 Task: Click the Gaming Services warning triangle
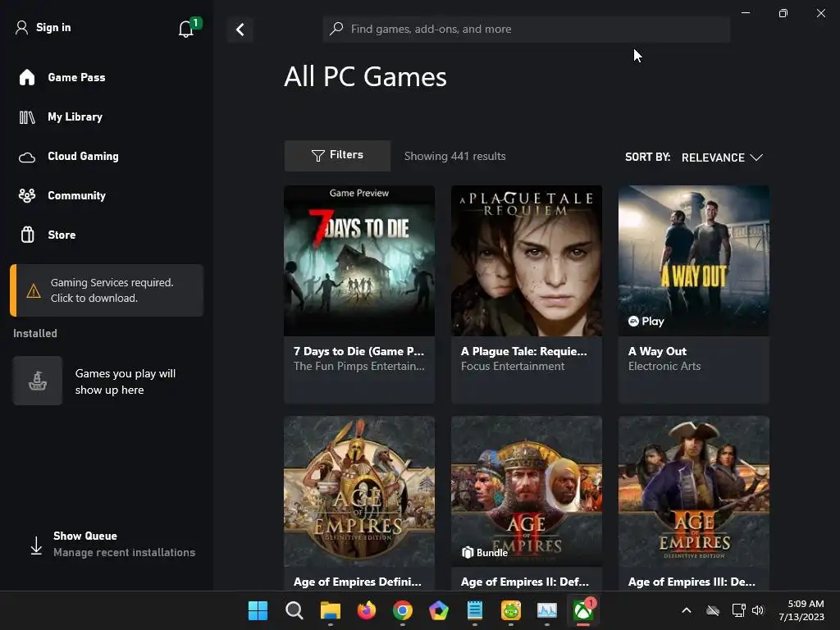pyautogui.click(x=33, y=291)
